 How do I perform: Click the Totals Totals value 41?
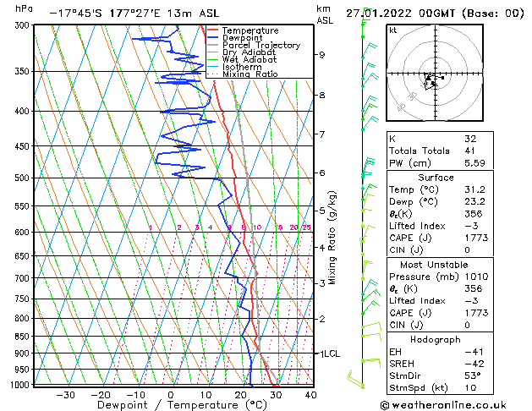470,151
